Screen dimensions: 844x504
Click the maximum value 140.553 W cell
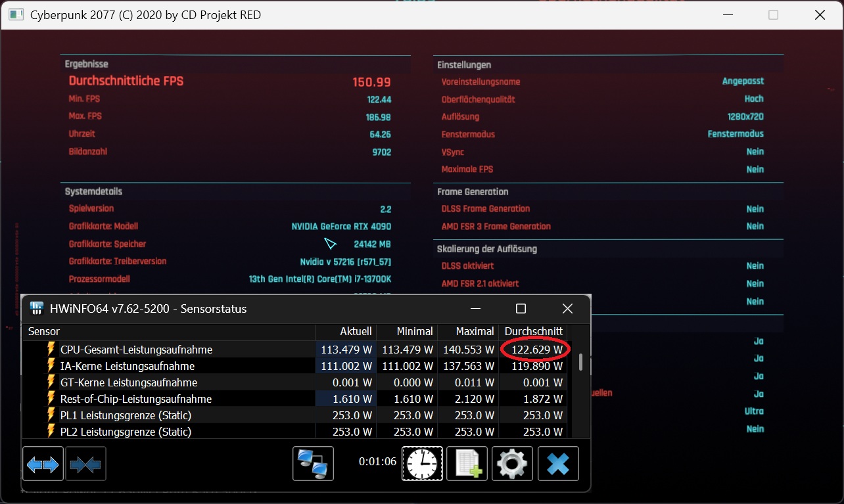[x=468, y=349]
